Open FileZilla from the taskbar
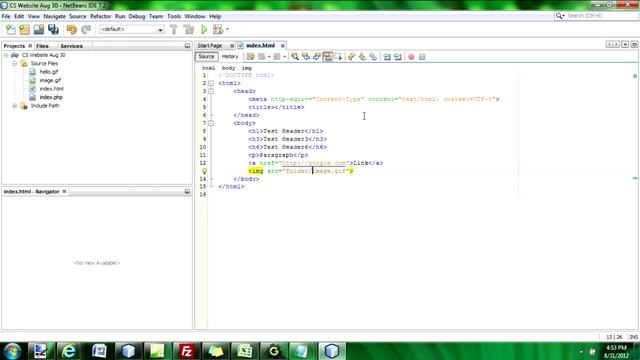Viewport: 640px width, 360px height. tap(187, 351)
